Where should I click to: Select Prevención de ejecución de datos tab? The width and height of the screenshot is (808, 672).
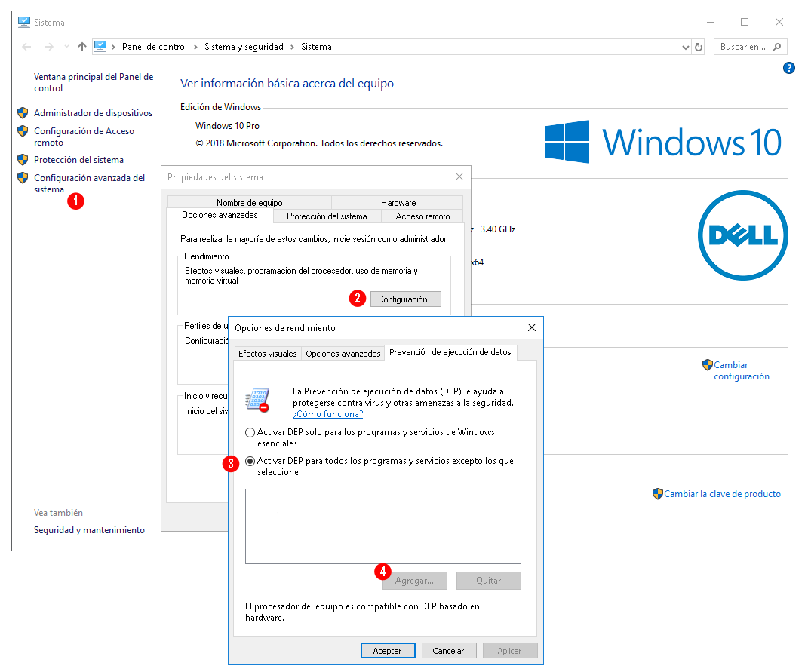coord(450,352)
